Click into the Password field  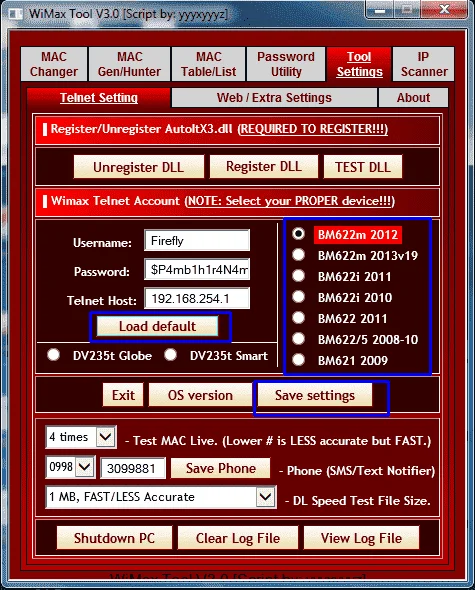click(197, 269)
